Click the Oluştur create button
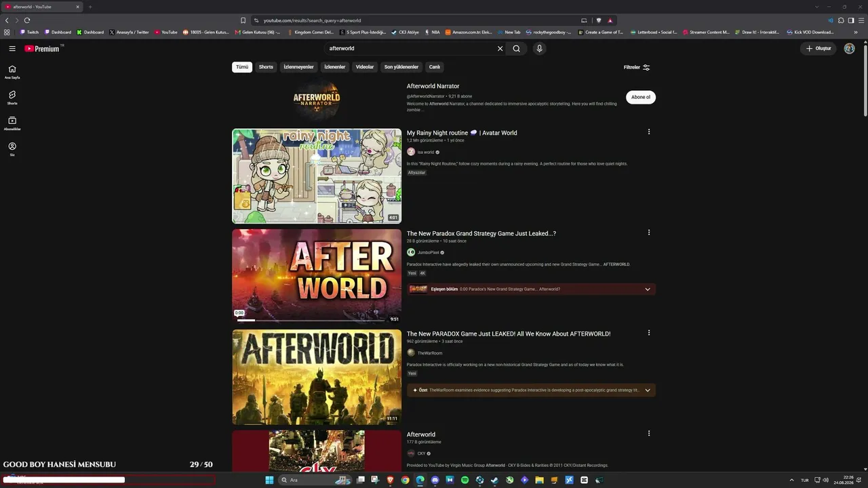Screen dimensions: 868x488 click(818, 49)
